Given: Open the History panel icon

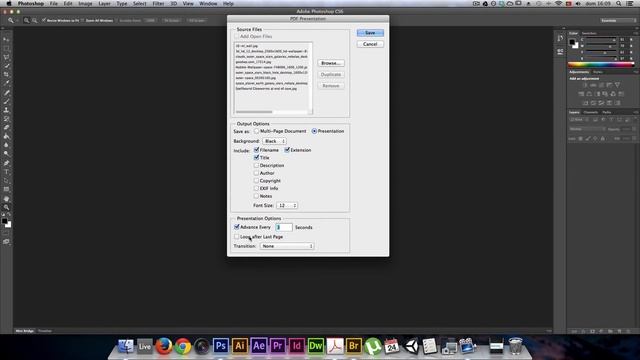Looking at the screenshot, I should (x=560, y=38).
